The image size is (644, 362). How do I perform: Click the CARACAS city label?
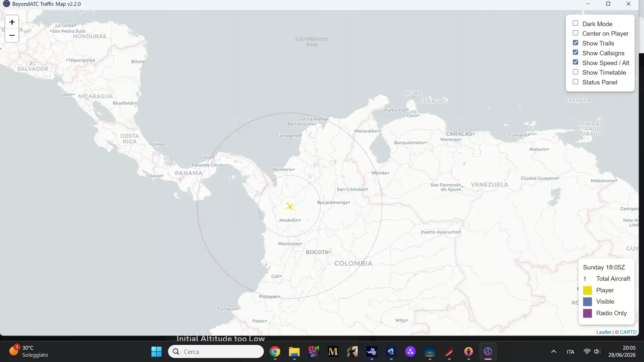click(x=459, y=134)
